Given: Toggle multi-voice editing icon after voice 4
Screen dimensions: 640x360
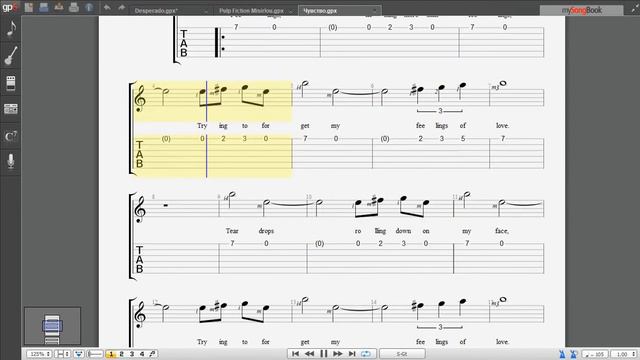Looking at the screenshot, I should (x=153, y=354).
